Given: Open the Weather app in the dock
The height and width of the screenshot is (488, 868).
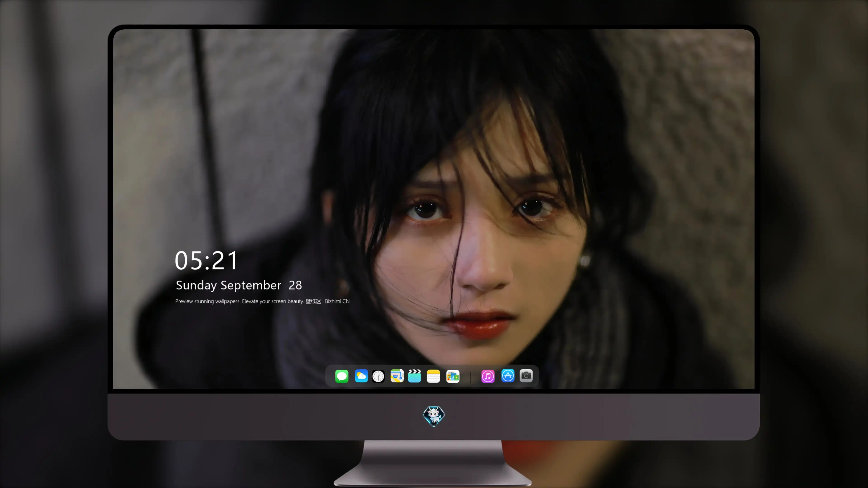Looking at the screenshot, I should click(361, 376).
